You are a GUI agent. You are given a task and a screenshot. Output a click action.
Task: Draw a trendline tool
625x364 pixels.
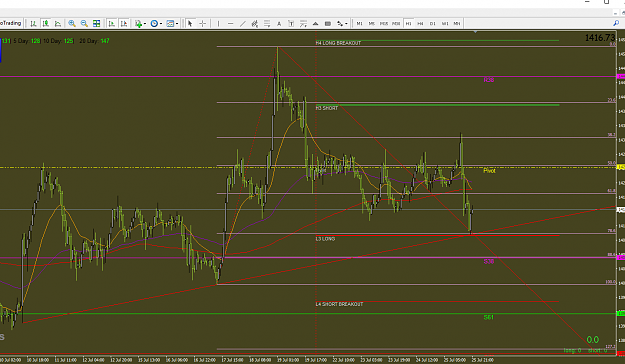point(242,24)
